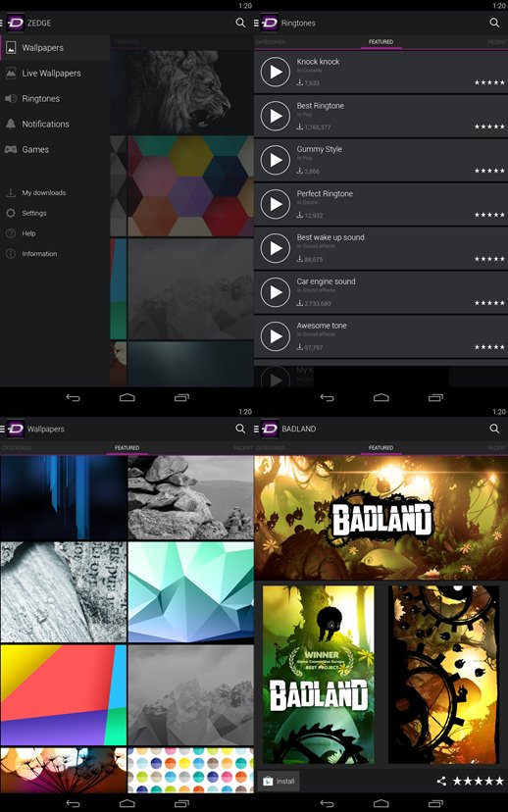Open the Knock knock ringtone title
Screen dimensions: 508x812
318,61
